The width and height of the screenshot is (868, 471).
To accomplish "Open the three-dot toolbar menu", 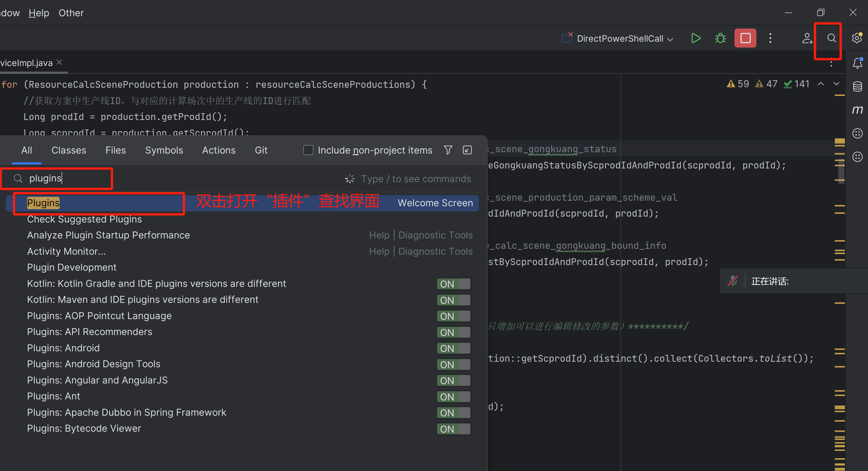I will [x=770, y=38].
